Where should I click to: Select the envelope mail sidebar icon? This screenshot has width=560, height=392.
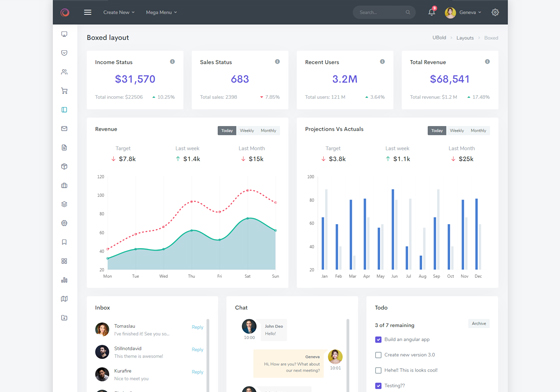tap(64, 129)
